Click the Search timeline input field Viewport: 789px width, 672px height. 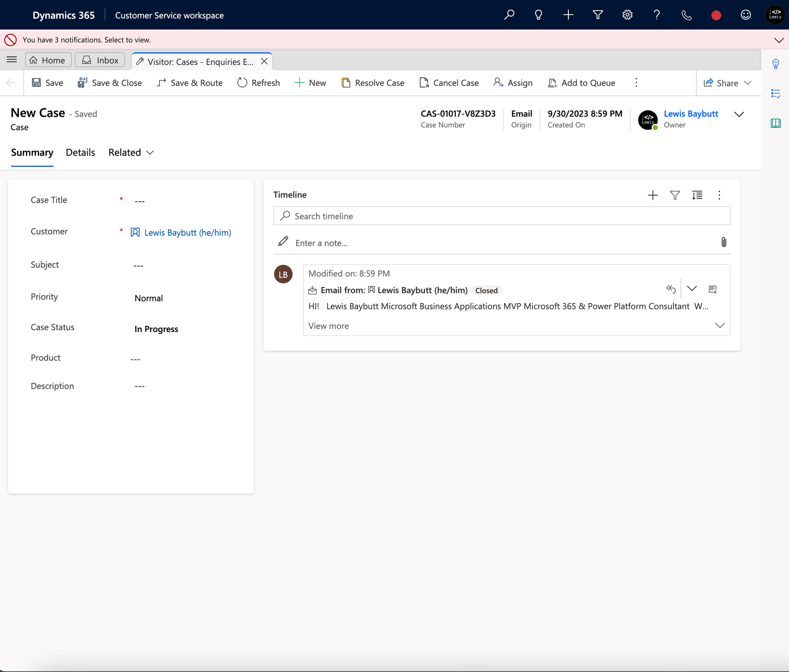pos(501,216)
